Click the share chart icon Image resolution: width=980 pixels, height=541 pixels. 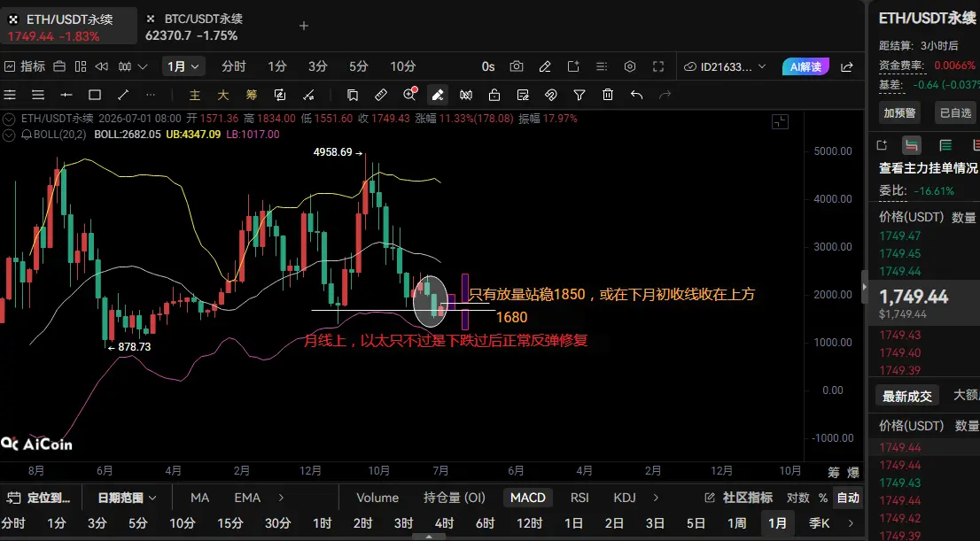pyautogui.click(x=847, y=66)
